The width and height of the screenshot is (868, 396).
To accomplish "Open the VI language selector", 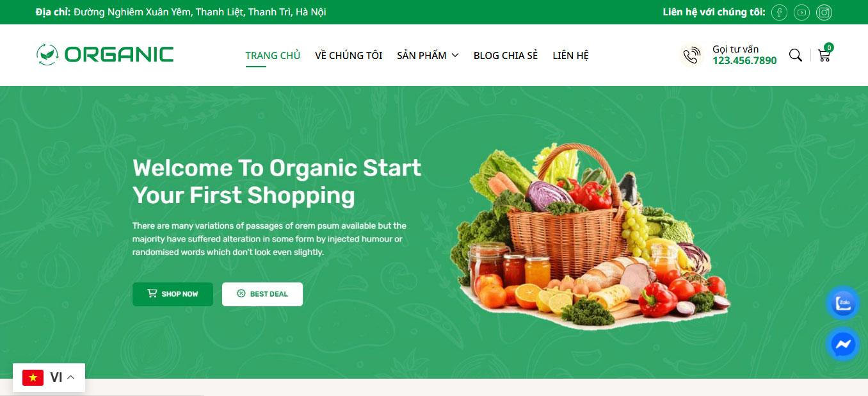I will [49, 377].
